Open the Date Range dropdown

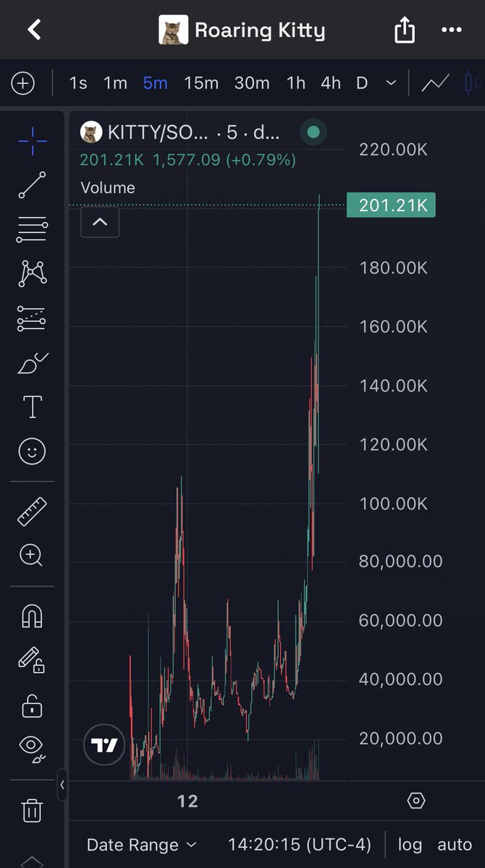pos(141,844)
